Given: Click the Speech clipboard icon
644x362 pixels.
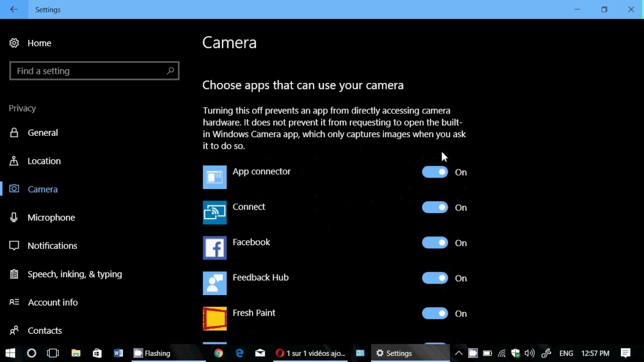Looking at the screenshot, I should pos(14,274).
